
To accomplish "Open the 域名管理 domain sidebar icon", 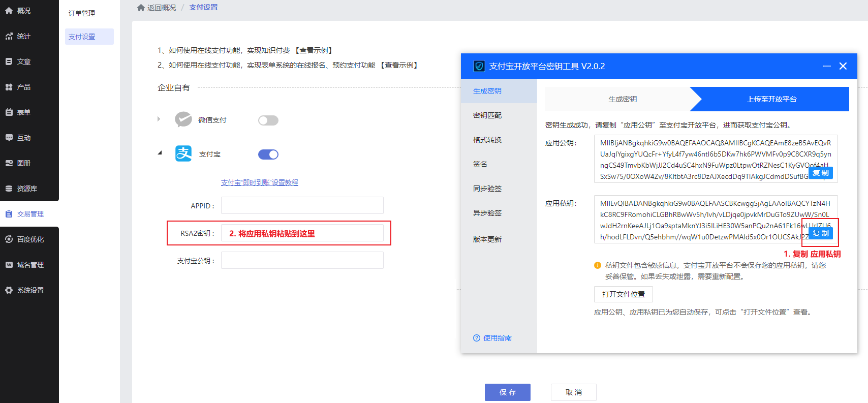I will pyautogui.click(x=9, y=265).
